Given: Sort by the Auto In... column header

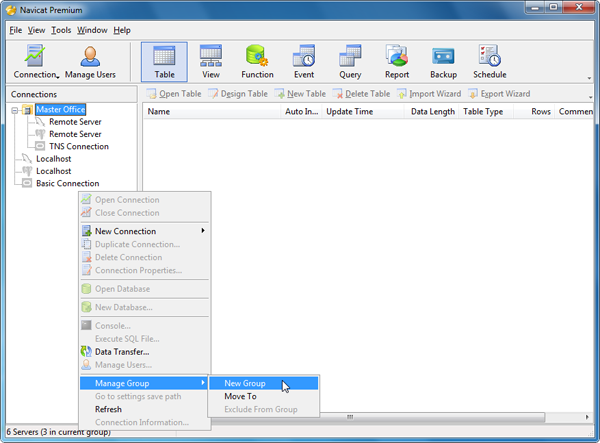Looking at the screenshot, I should point(302,112).
